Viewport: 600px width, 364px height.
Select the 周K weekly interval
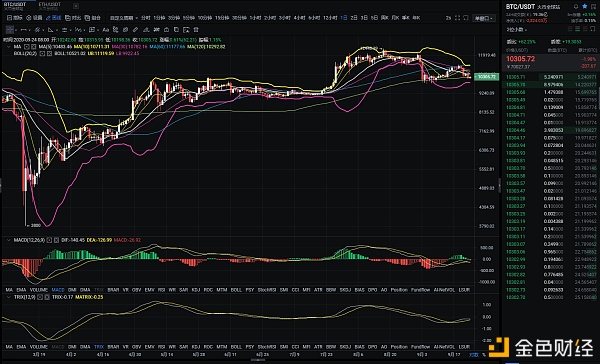pos(385,18)
